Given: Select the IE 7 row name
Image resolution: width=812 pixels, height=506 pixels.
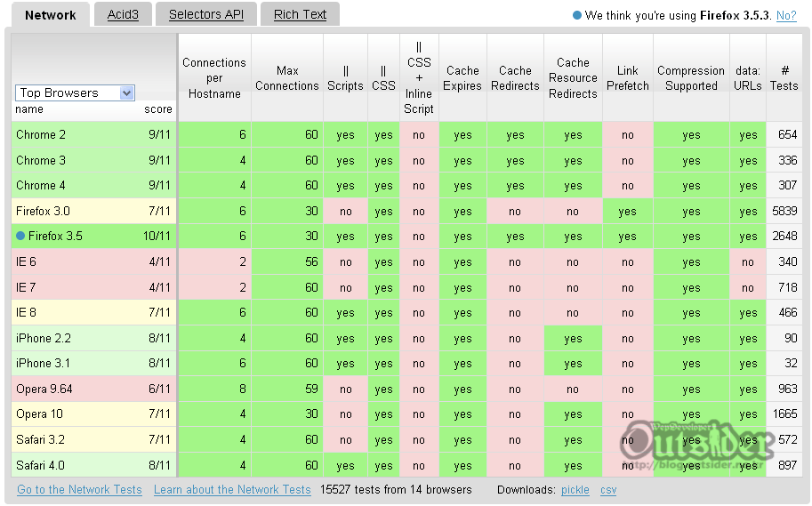Looking at the screenshot, I should (x=27, y=287).
